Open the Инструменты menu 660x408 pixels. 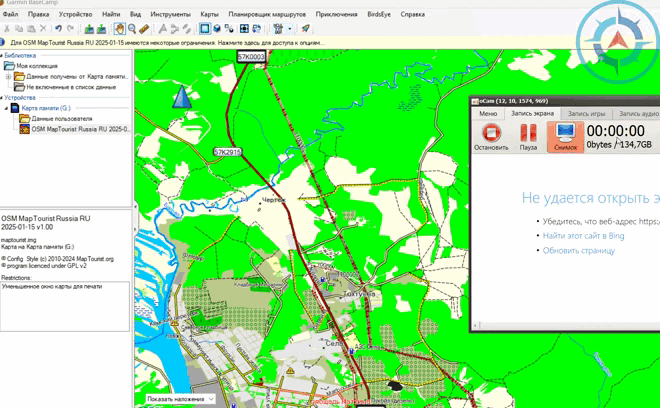click(x=170, y=14)
